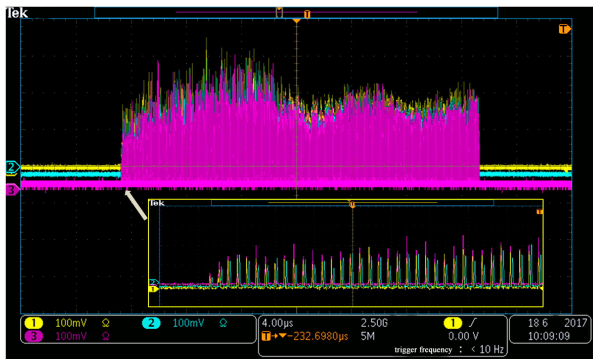598x364 pixels.
Task: Click the T marker in record overview bar
Action: click(307, 14)
